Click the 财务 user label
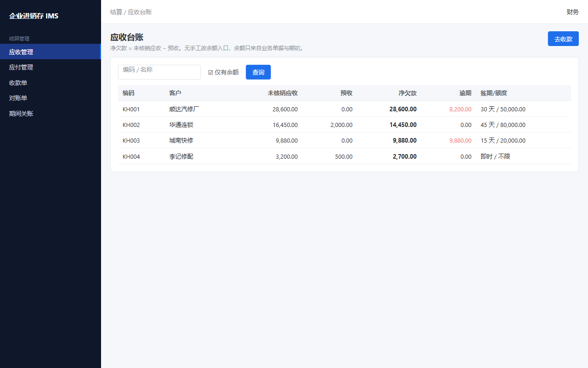Screen dimensions: 588x368 point(572,12)
